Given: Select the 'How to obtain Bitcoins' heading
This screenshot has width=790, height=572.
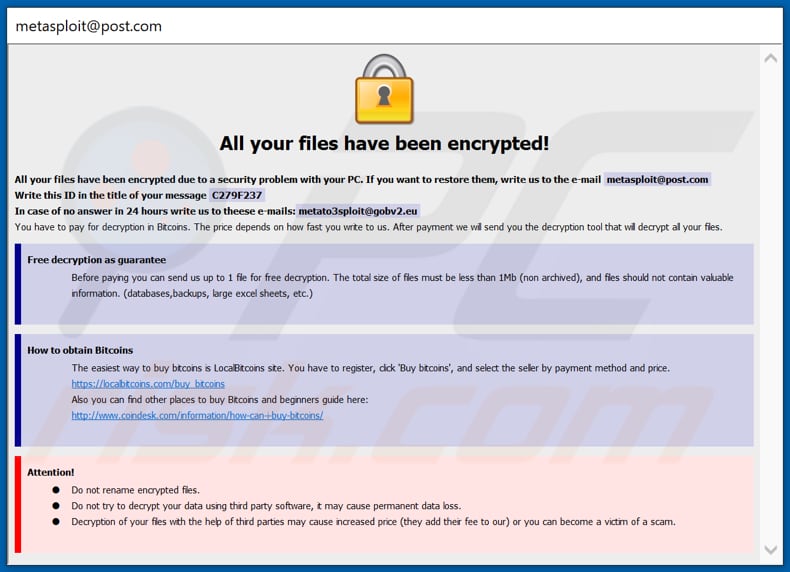Looking at the screenshot, I should 80,350.
